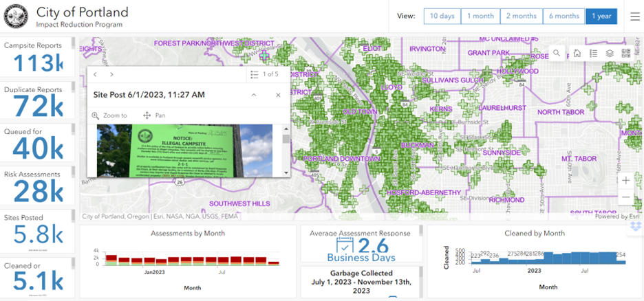Image resolution: width=644 pixels, height=301 pixels.
Task: Select the 1 month view
Action: click(x=480, y=16)
